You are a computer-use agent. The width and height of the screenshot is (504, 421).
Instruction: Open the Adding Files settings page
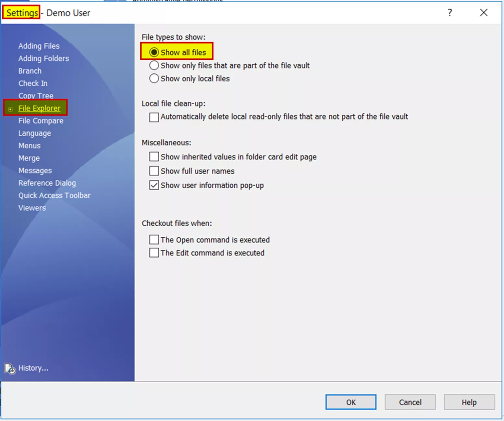(39, 46)
